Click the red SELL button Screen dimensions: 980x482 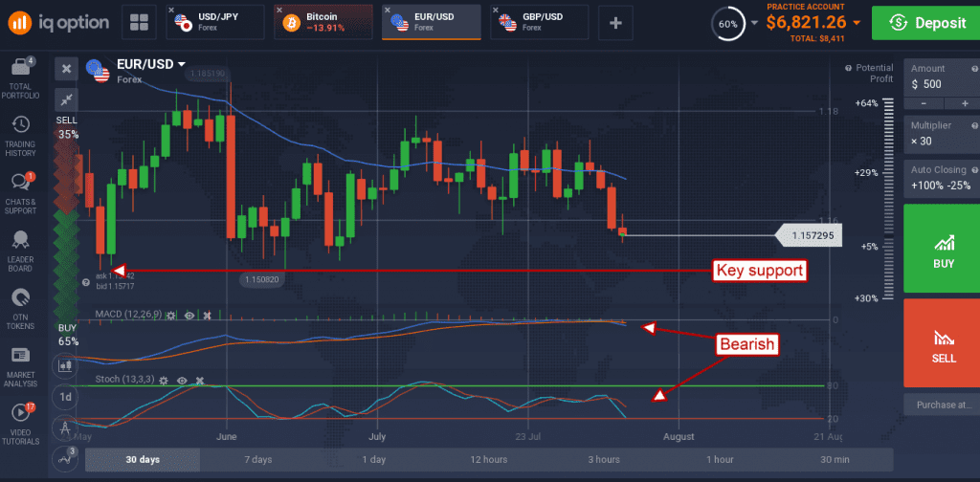point(942,342)
